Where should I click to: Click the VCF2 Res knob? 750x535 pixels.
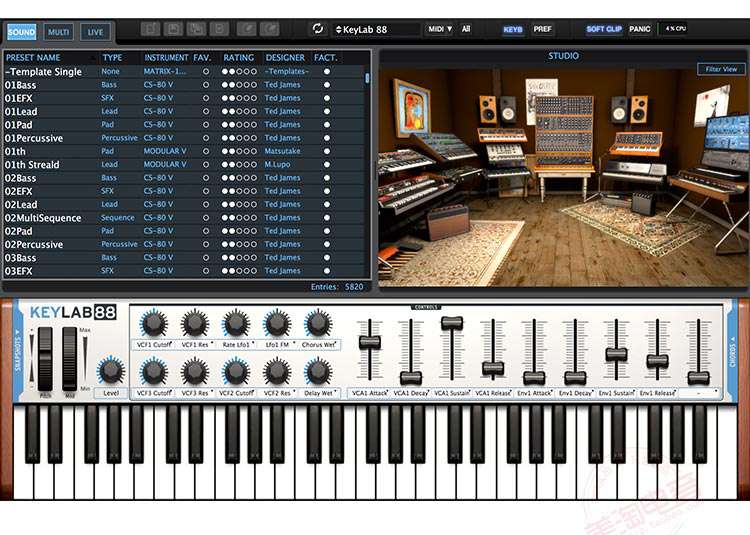pos(276,372)
